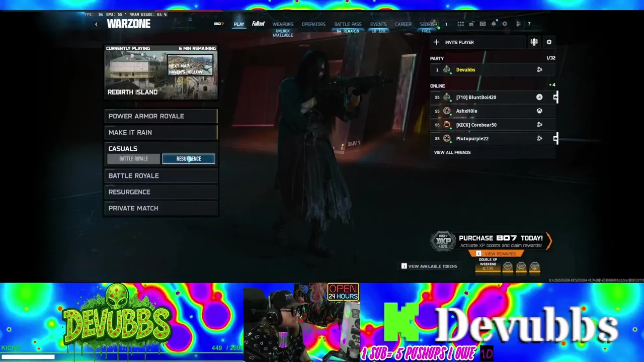The height and width of the screenshot is (362, 644).
Task: Choose the Resurgence playlist
Action: click(161, 192)
